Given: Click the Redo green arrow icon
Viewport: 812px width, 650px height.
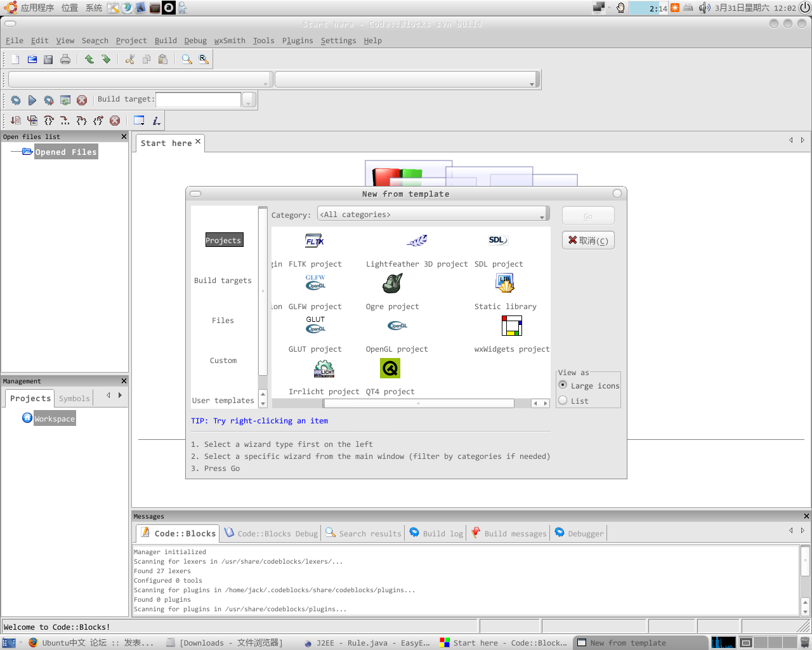Looking at the screenshot, I should [106, 59].
